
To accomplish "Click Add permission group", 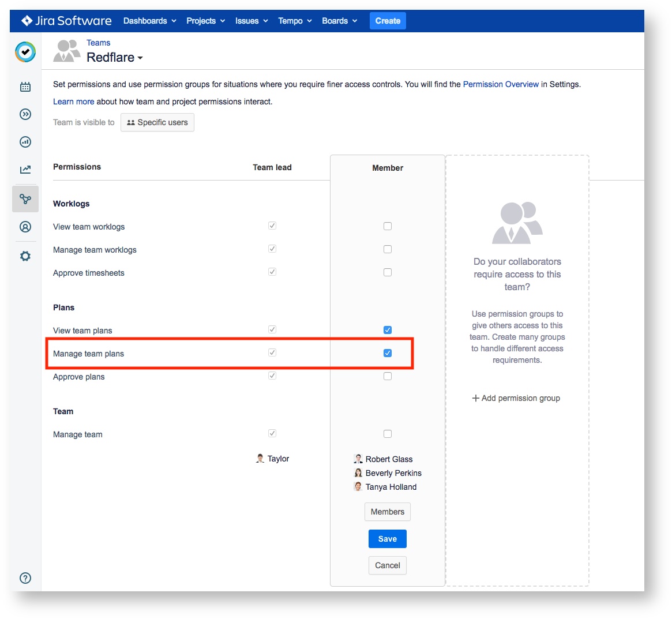I will pos(516,398).
